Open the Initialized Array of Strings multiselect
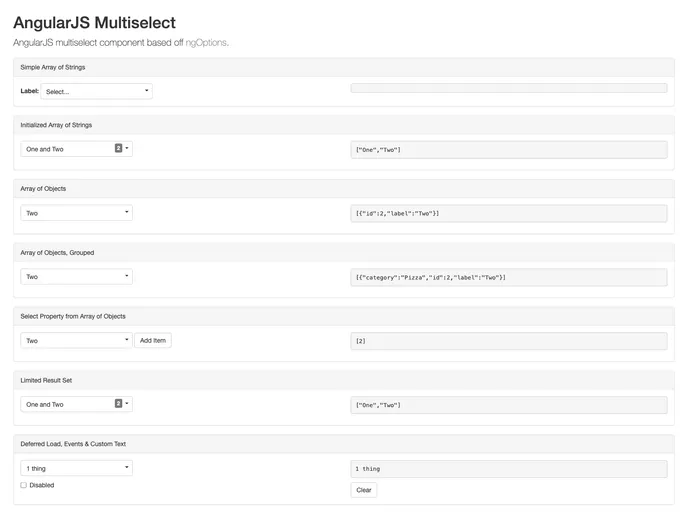Viewport: 688px width, 512px height. click(x=76, y=149)
